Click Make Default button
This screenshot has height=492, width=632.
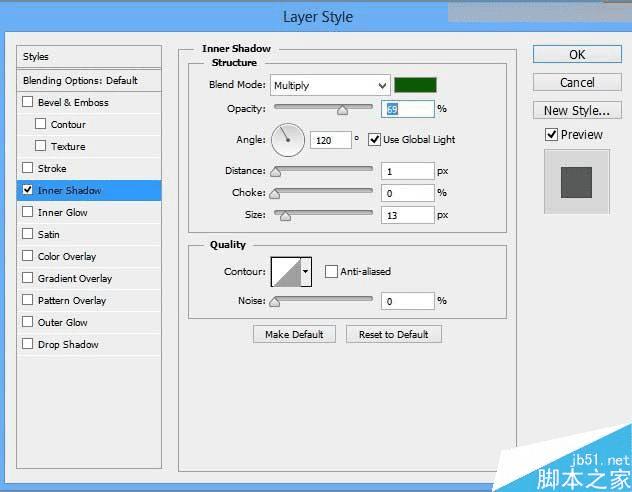(294, 334)
